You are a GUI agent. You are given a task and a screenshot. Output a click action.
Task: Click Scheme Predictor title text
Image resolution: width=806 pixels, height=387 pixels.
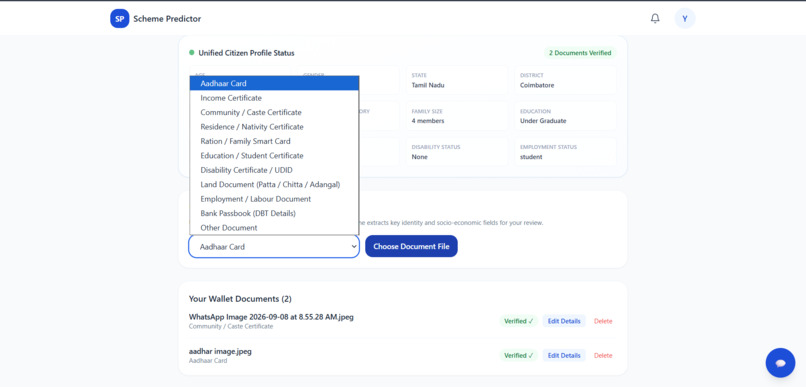point(167,19)
